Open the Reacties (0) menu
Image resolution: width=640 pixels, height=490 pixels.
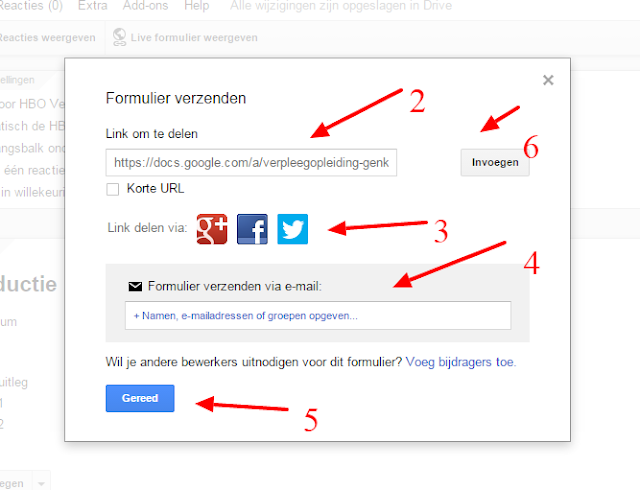31,6
